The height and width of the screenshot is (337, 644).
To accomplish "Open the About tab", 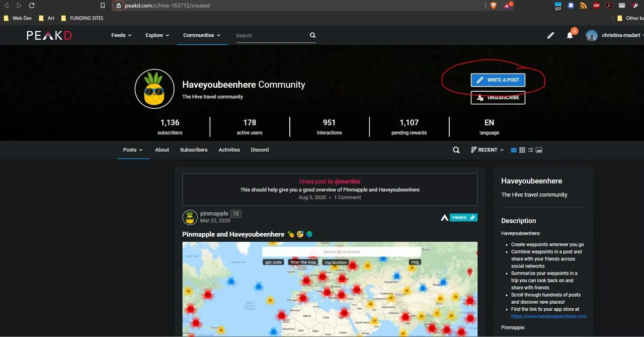I will [162, 150].
